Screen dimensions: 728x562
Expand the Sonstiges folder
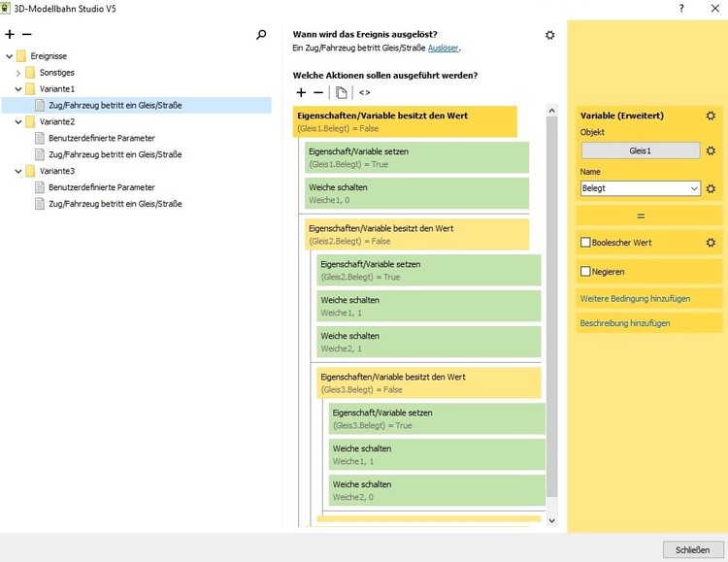click(17, 73)
